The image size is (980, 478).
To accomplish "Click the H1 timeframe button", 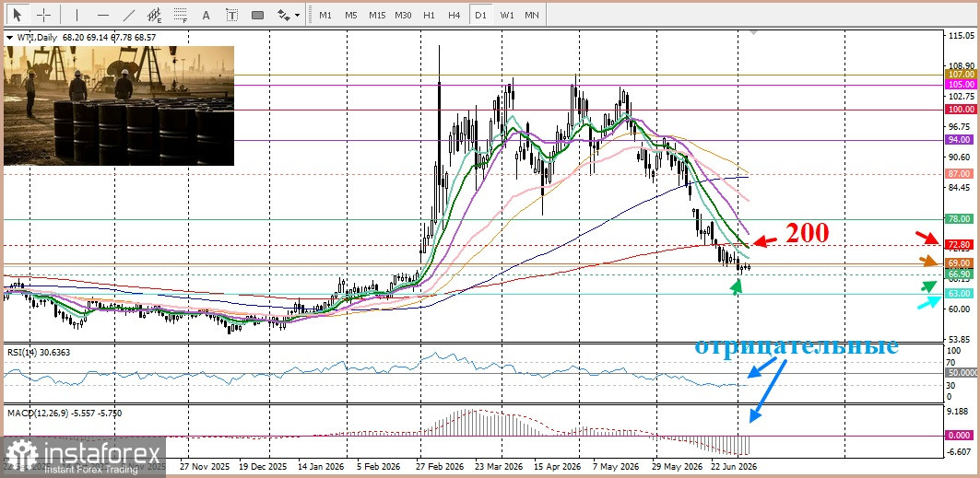I will tap(429, 15).
